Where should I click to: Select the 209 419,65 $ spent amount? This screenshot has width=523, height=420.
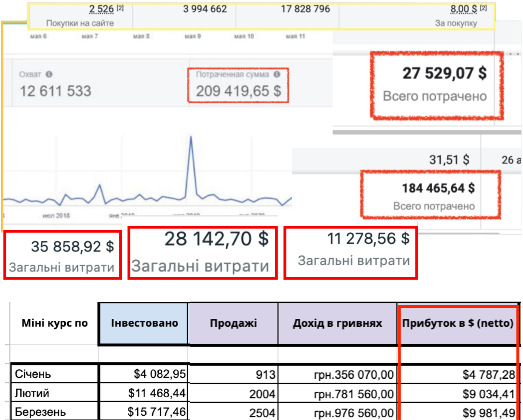[238, 91]
